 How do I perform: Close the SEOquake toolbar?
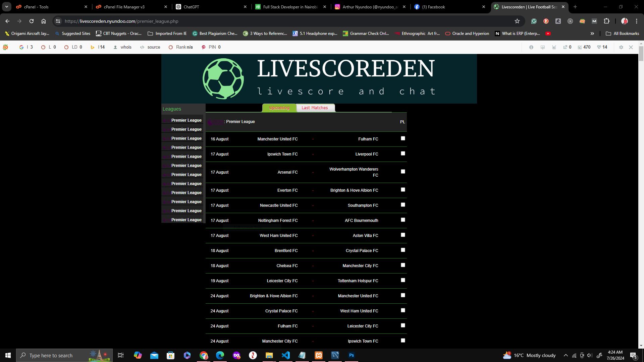pyautogui.click(x=631, y=47)
